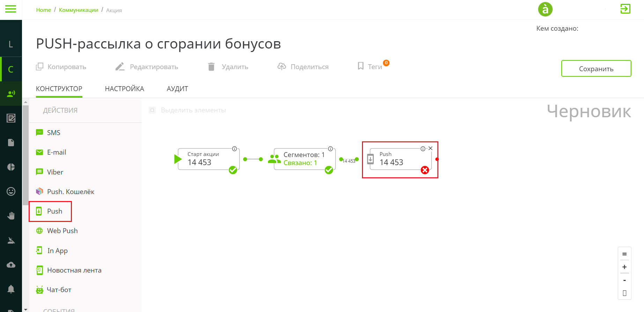Click zoom out minus on canvas
Viewport: 644px width, 312px height.
(x=624, y=280)
